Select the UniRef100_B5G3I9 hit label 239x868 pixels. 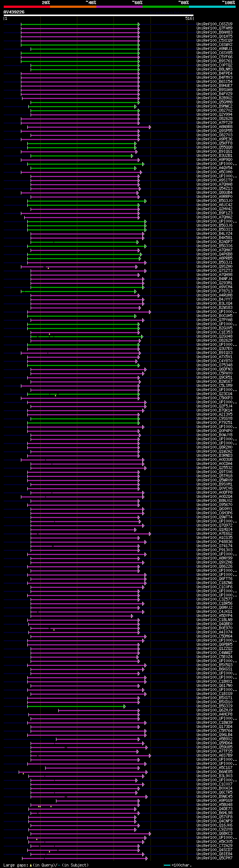click(x=214, y=706)
